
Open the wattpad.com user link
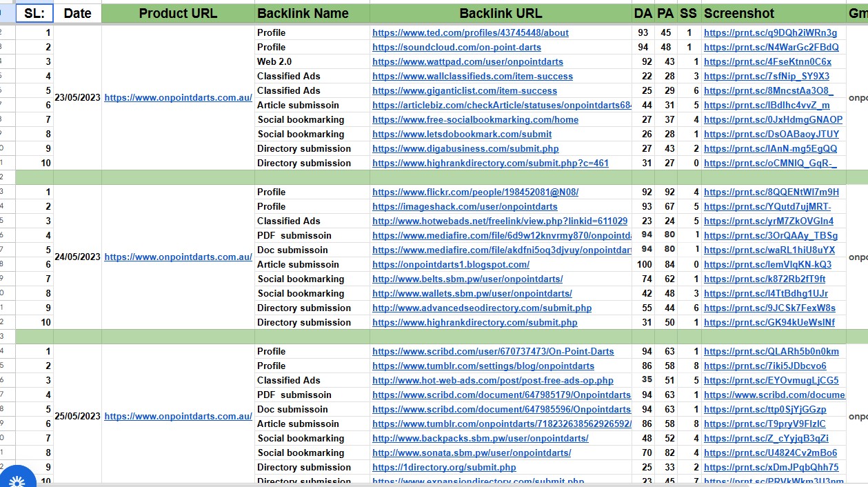pyautogui.click(x=467, y=61)
